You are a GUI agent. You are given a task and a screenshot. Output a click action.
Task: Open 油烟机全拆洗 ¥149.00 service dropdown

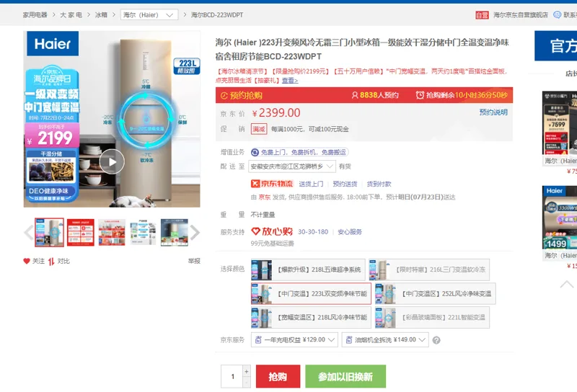(385, 340)
